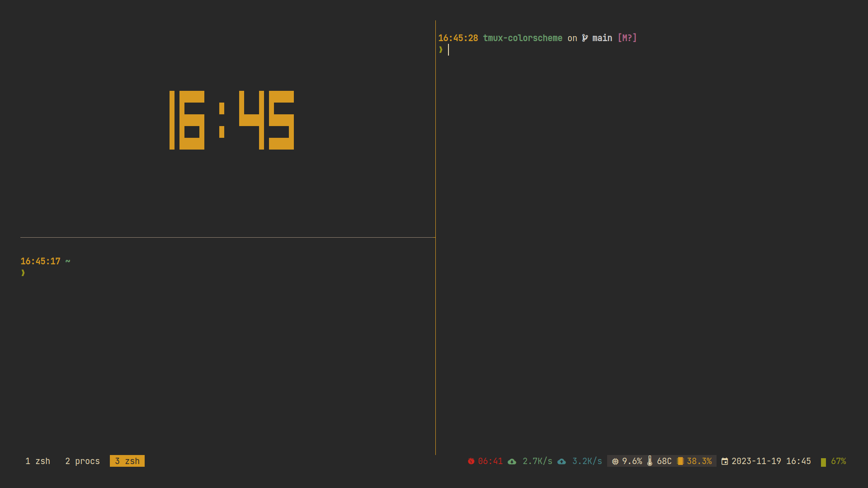Click the date 2023-11-19 16:45
This screenshot has height=488, width=868.
click(x=771, y=461)
